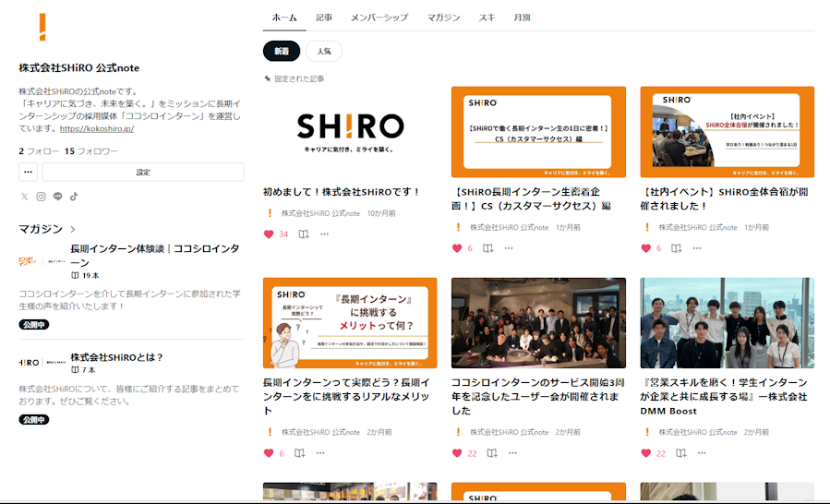Screen dimensions: 830x504
Task: Add 初めまして！株式会社SHiROです！ article to magazine
Action: pos(304,234)
